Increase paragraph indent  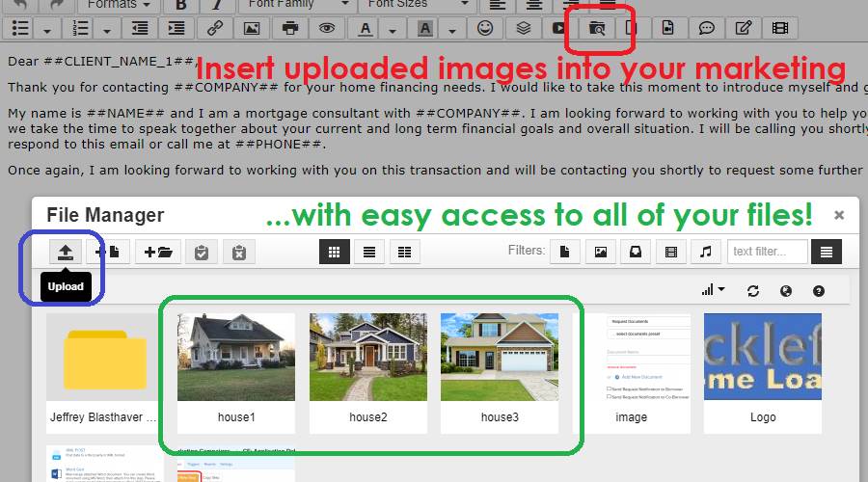point(176,28)
